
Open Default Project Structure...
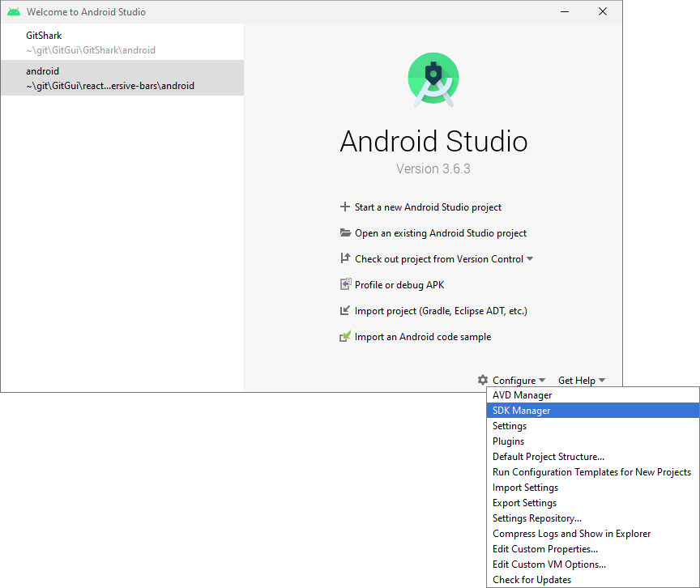click(593, 457)
